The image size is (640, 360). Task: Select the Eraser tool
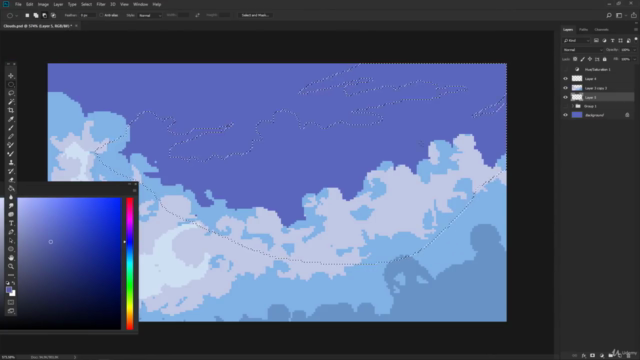tap(11, 180)
